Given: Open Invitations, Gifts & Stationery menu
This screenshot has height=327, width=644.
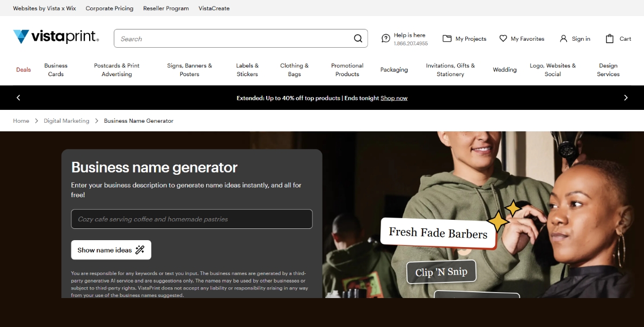Looking at the screenshot, I should [x=450, y=70].
